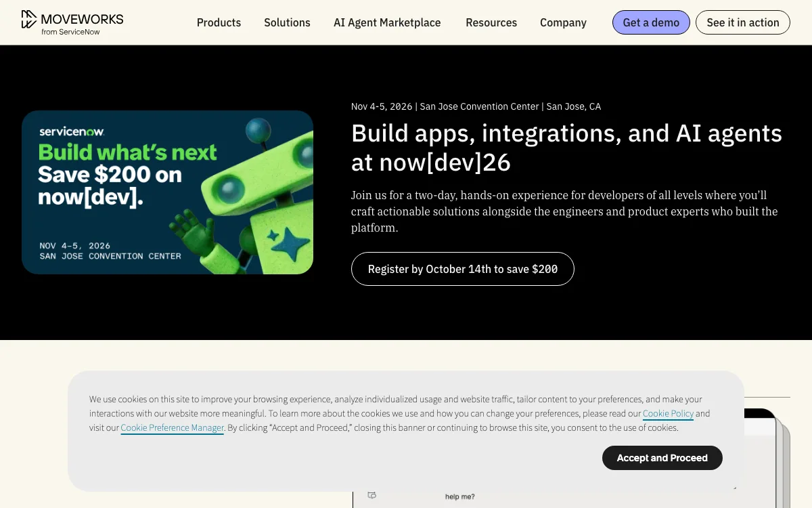Open the Resources menu
This screenshot has width=812, height=508.
click(x=491, y=22)
